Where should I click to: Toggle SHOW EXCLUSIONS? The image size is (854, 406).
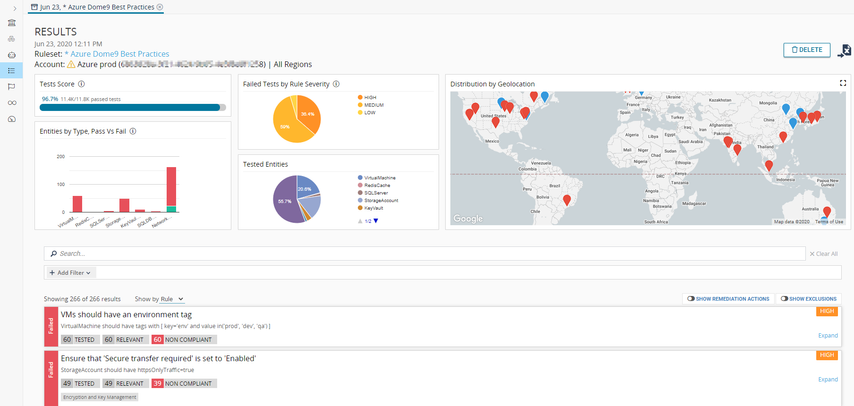coord(809,299)
